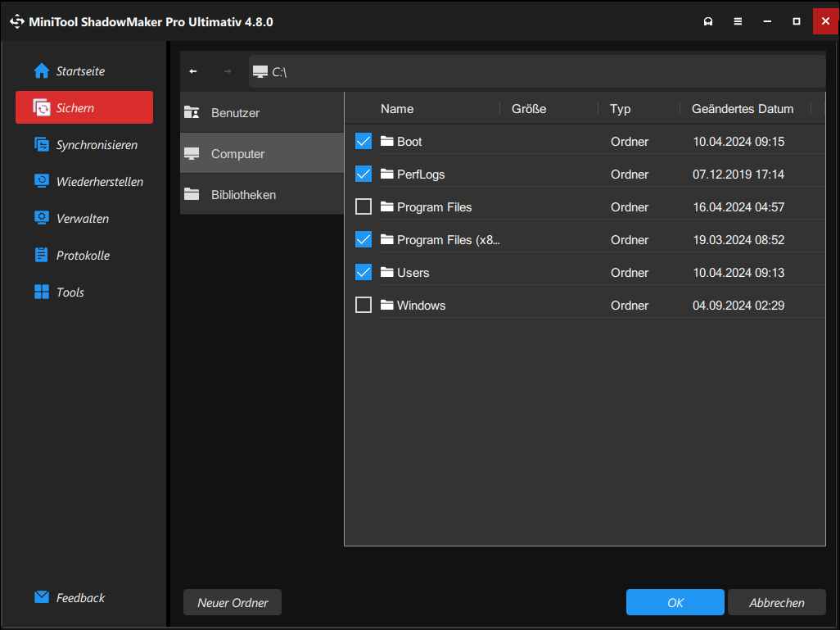This screenshot has width=840, height=630.
Task: Select the Users folder name
Action: click(413, 272)
